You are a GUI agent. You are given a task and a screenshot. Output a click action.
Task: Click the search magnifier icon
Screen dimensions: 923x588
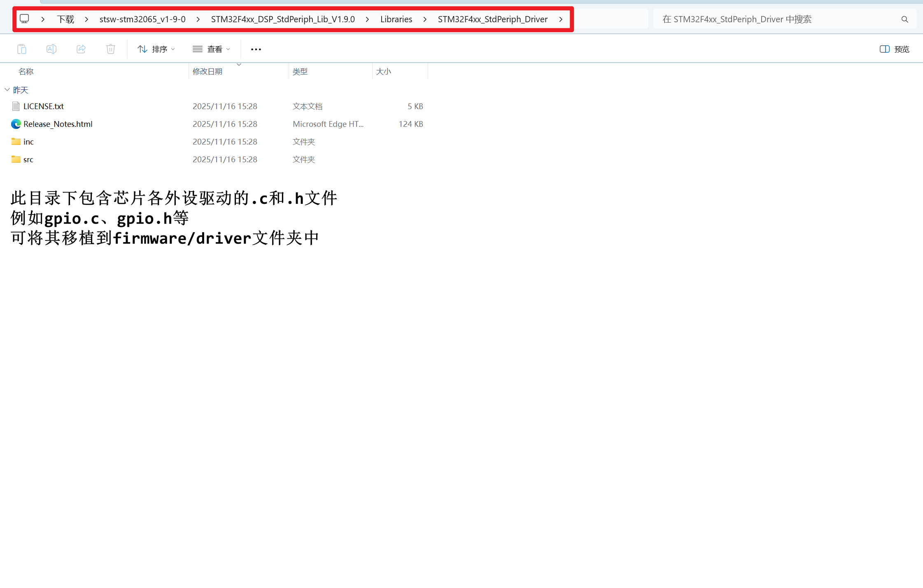904,19
